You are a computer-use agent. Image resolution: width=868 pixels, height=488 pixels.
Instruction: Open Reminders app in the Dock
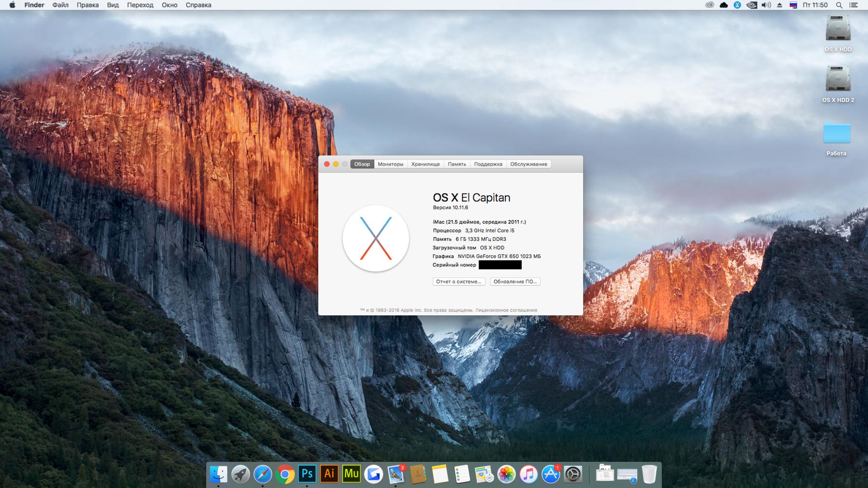[462, 474]
